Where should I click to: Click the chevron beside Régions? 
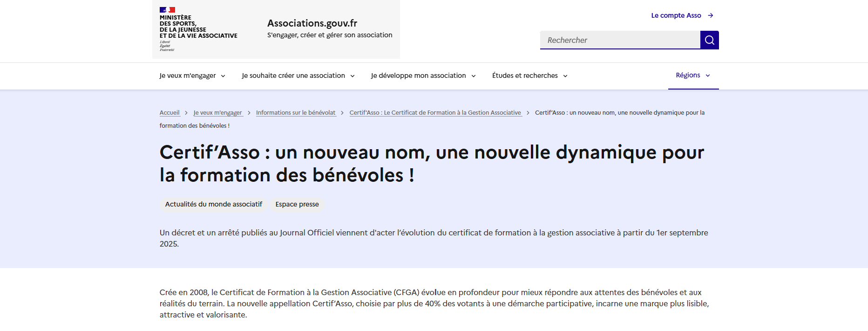pos(708,76)
